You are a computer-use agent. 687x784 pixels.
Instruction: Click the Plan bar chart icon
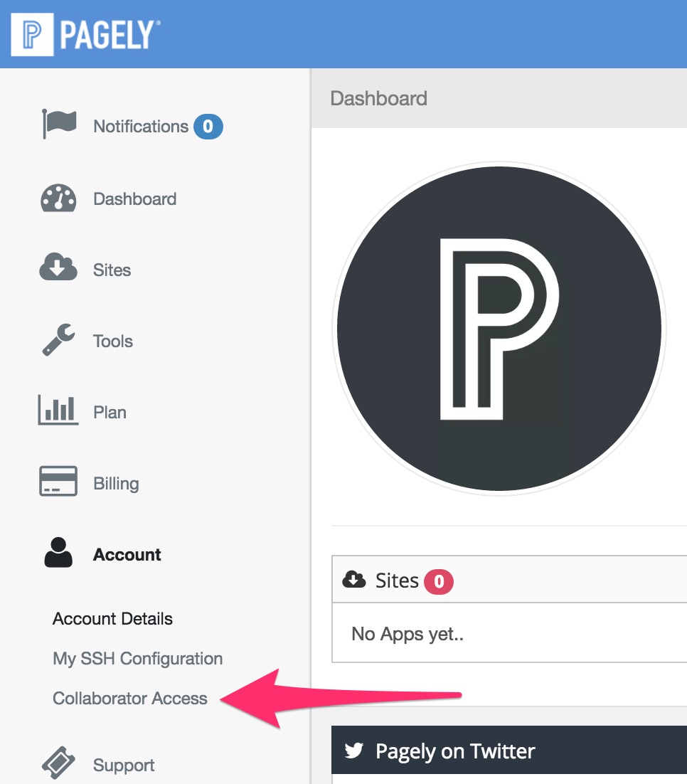click(58, 410)
